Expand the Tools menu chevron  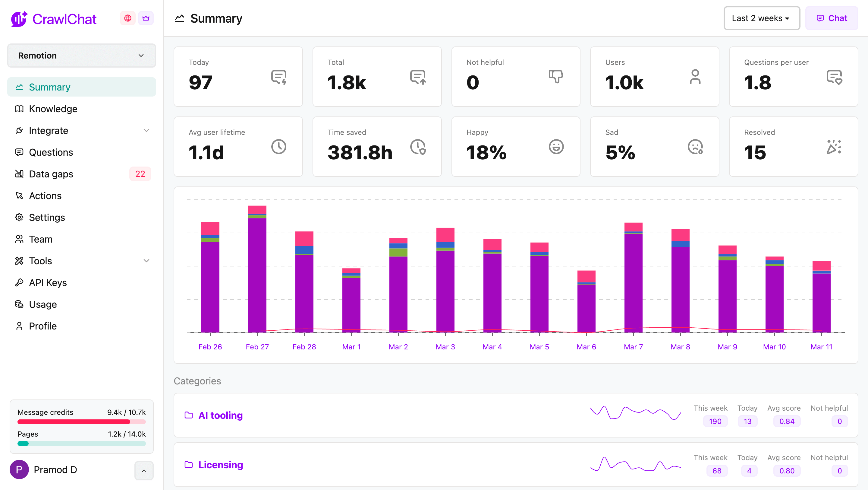(x=146, y=261)
